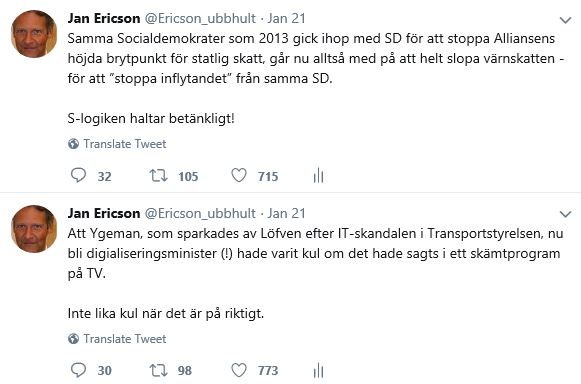Click globe icon beside second Translate Tweet
The image size is (581, 384).
73,339
